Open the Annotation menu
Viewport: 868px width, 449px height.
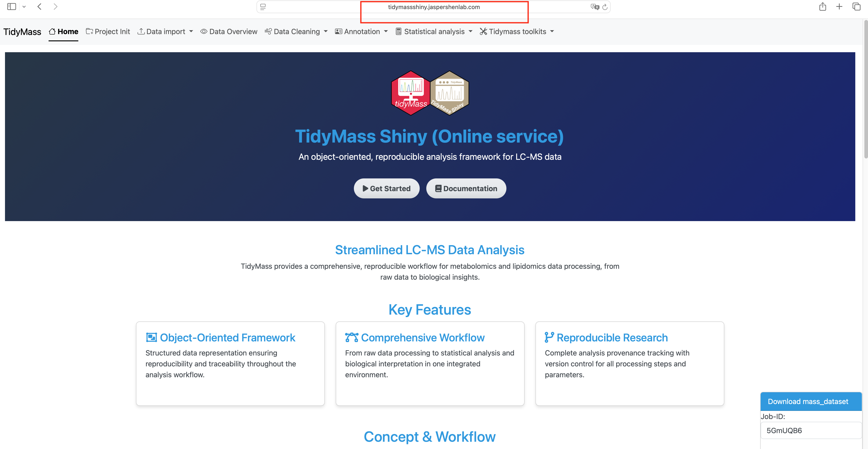pos(362,32)
